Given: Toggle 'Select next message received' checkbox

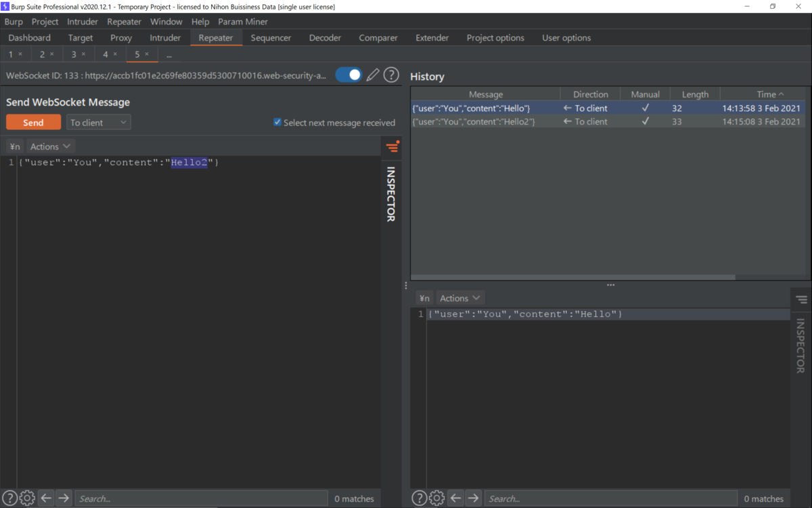Looking at the screenshot, I should click(277, 123).
